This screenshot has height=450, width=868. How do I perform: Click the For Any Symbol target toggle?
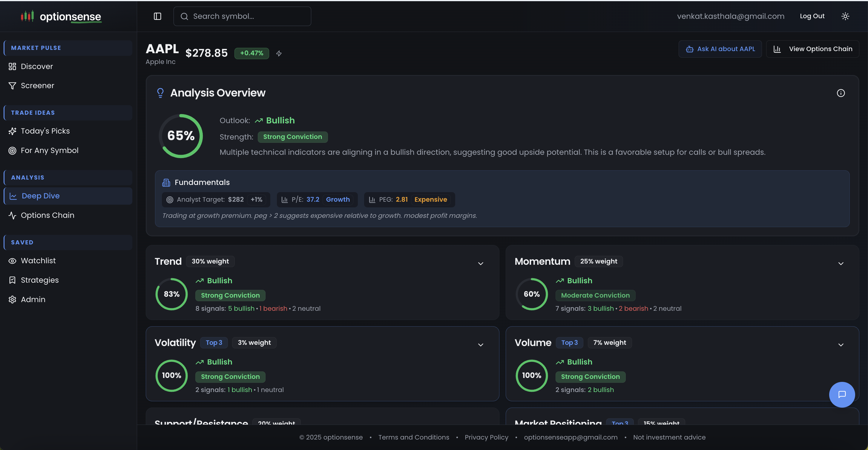(x=13, y=150)
